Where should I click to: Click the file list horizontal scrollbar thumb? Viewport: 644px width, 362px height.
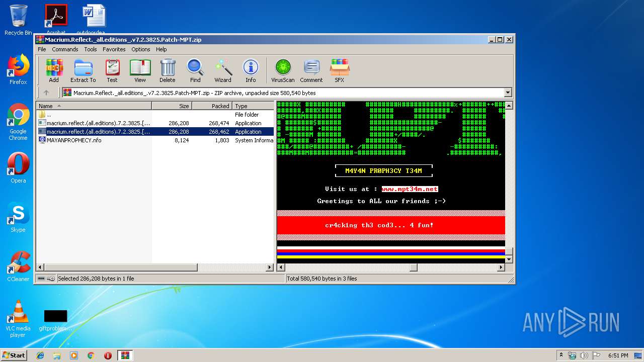pos(121,267)
